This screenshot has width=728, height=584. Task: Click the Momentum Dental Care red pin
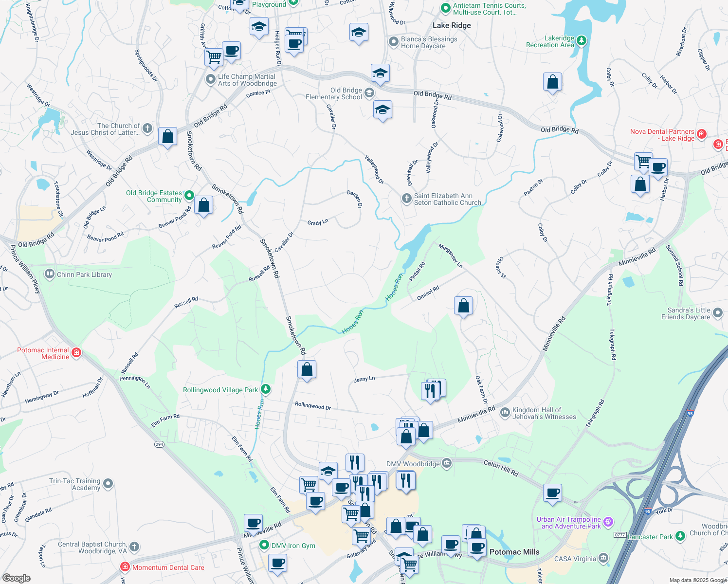[x=125, y=567]
